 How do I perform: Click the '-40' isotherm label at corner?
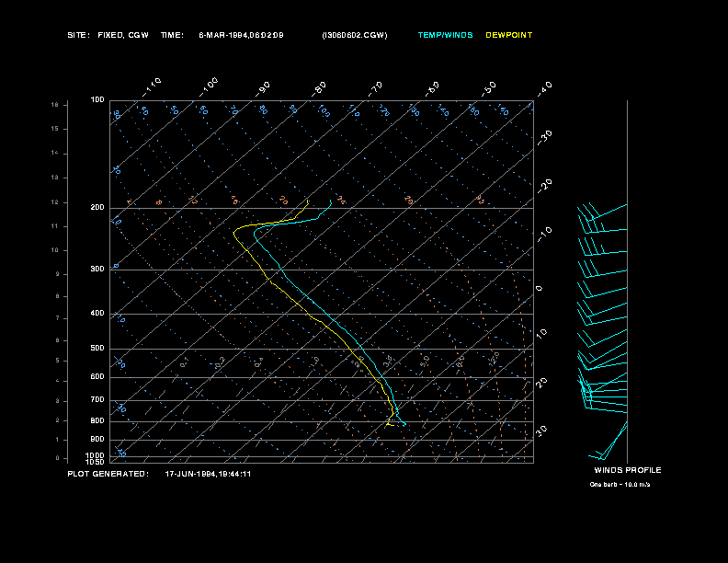(544, 88)
